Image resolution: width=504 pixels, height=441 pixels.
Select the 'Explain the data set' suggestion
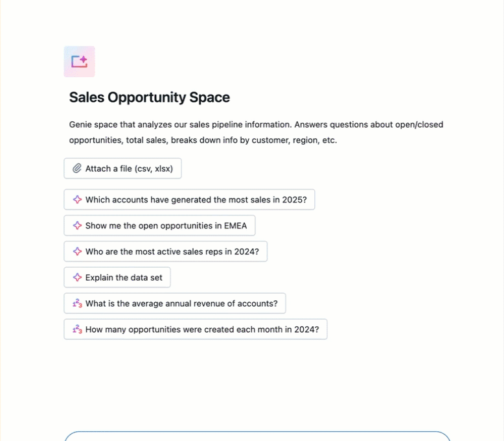124,278
